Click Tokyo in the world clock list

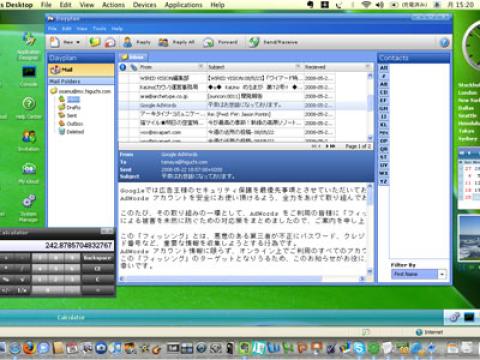point(466,131)
